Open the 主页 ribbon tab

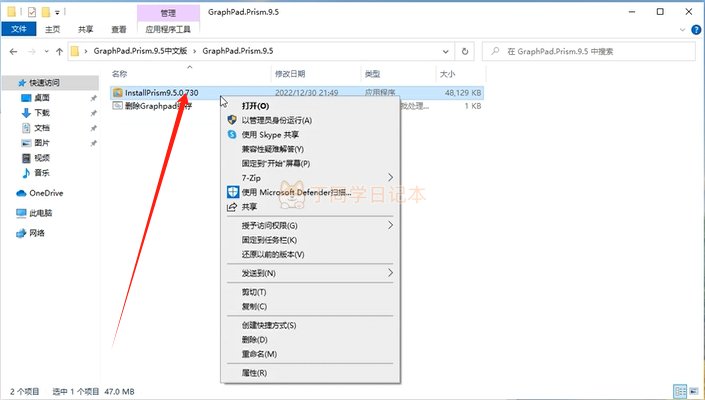click(x=52, y=29)
